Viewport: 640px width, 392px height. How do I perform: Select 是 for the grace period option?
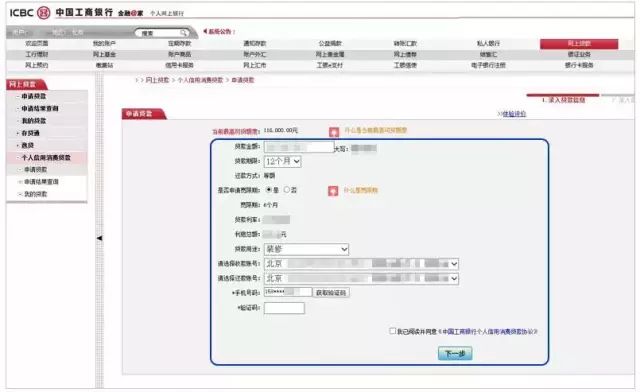[x=269, y=190]
